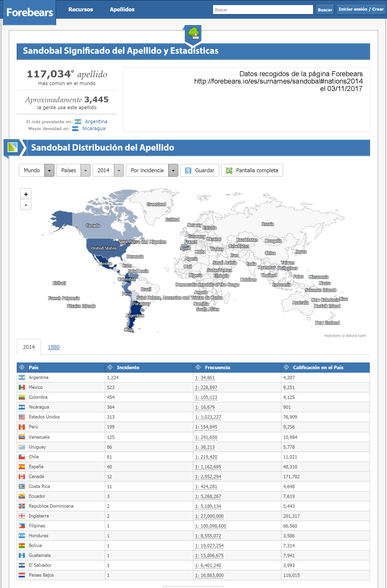387x588 pixels.
Task: Sort by Calificación en el País icon
Action: click(x=286, y=367)
